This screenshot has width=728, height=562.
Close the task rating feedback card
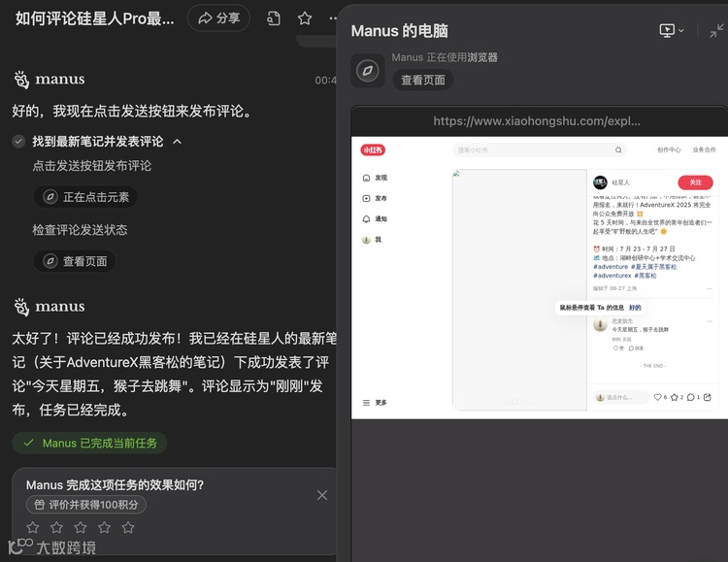(322, 495)
